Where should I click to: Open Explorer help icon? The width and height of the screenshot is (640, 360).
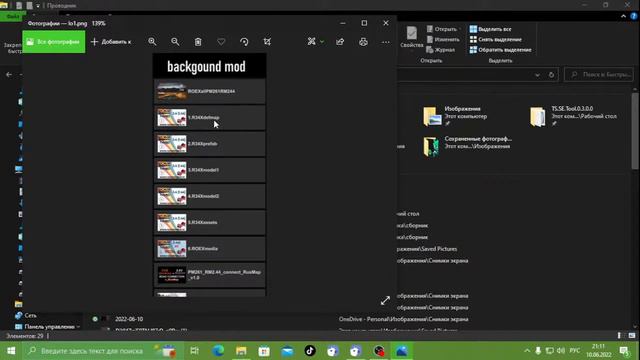click(x=633, y=16)
